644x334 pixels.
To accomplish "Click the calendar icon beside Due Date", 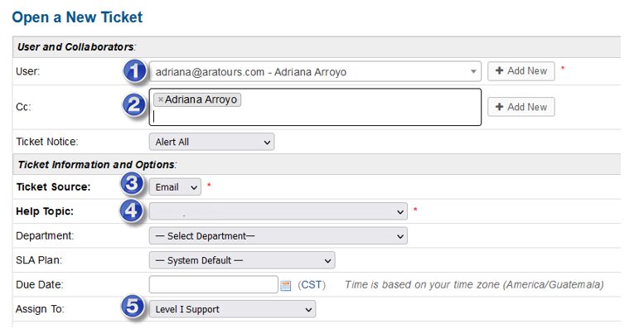I will point(285,285).
